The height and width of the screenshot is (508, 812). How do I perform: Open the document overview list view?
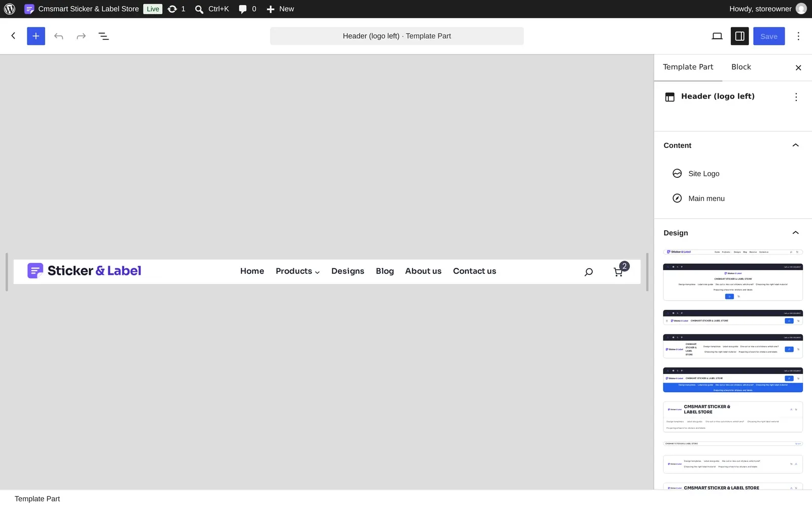[x=104, y=36]
